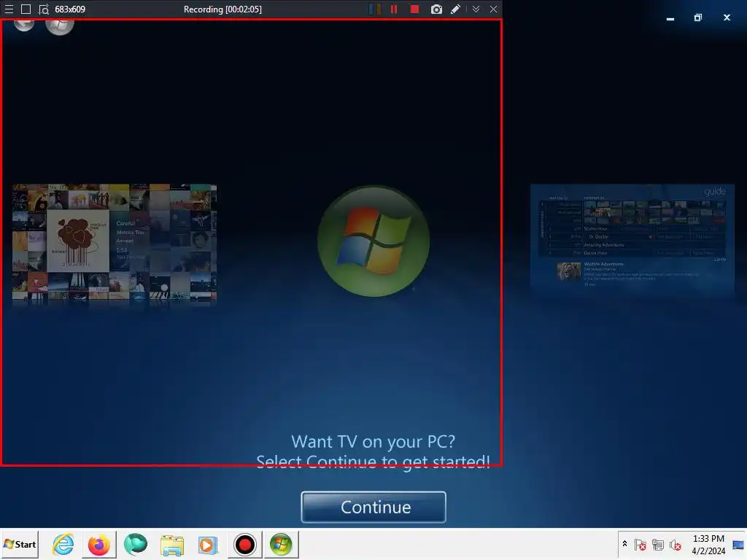The height and width of the screenshot is (560, 747).
Task: Select the fullscreen capture square icon
Action: point(26,9)
